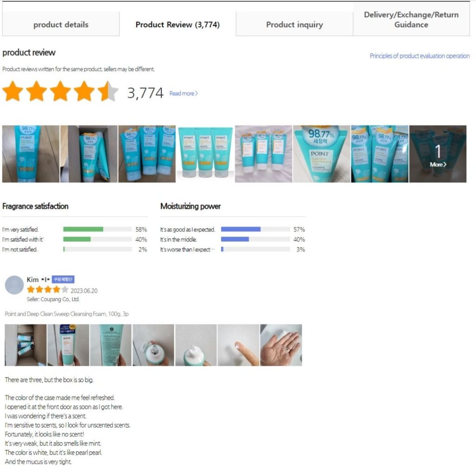This screenshot has width=476, height=476.
Task: Open reviewer's photo of cream on finger
Action: coord(238,345)
